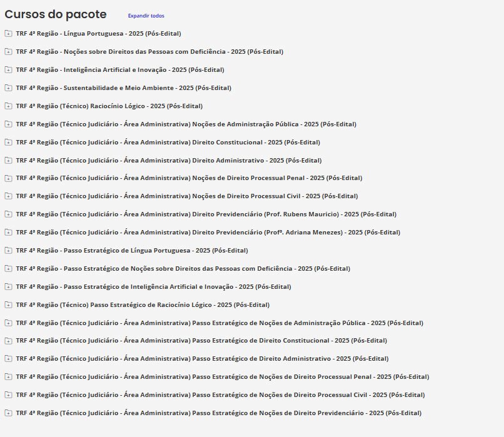
Task: Click plus icon beside Noções de Administração Pública
Action: coord(8,124)
